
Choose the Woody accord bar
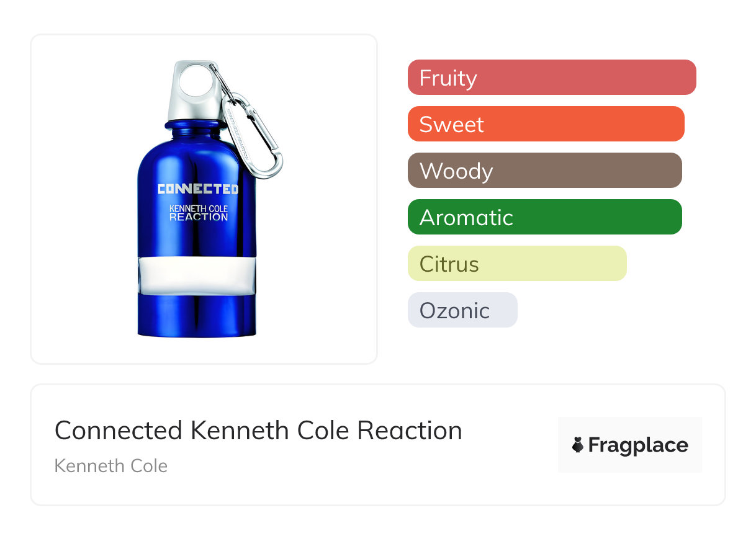[x=544, y=171]
